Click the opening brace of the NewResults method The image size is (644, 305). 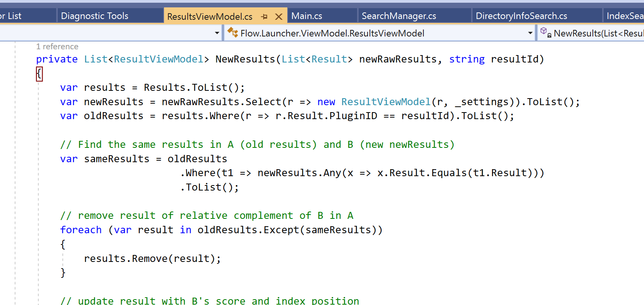(x=39, y=74)
